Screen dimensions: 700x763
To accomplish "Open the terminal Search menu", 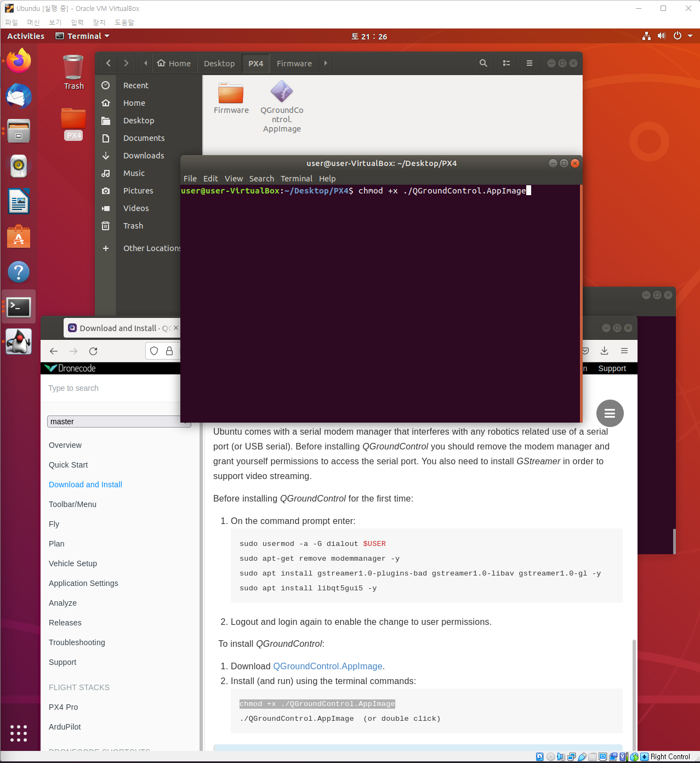I will pos(261,179).
